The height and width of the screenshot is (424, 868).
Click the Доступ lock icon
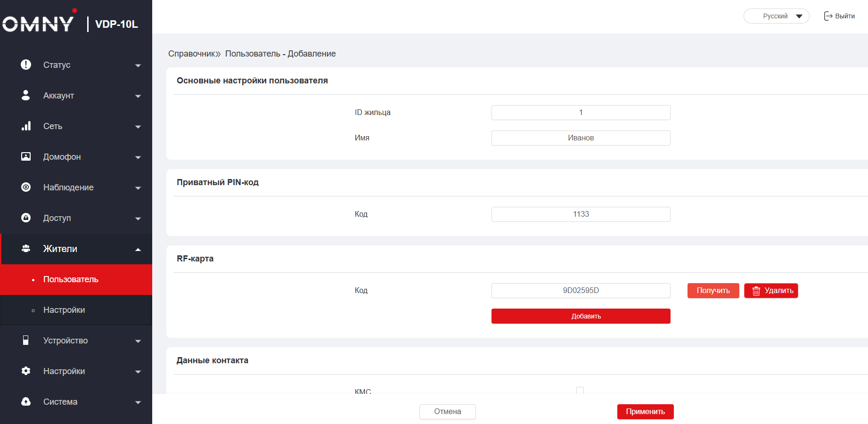pyautogui.click(x=26, y=218)
